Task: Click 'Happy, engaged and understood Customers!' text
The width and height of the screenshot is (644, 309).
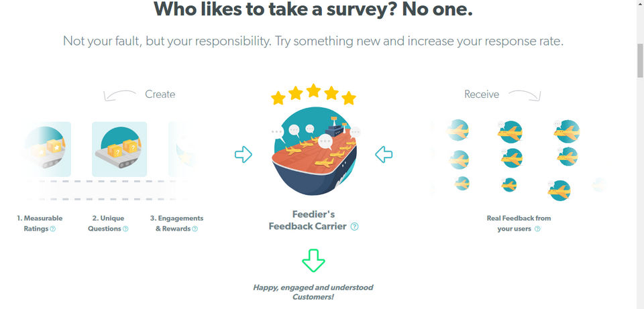Action: (x=313, y=292)
